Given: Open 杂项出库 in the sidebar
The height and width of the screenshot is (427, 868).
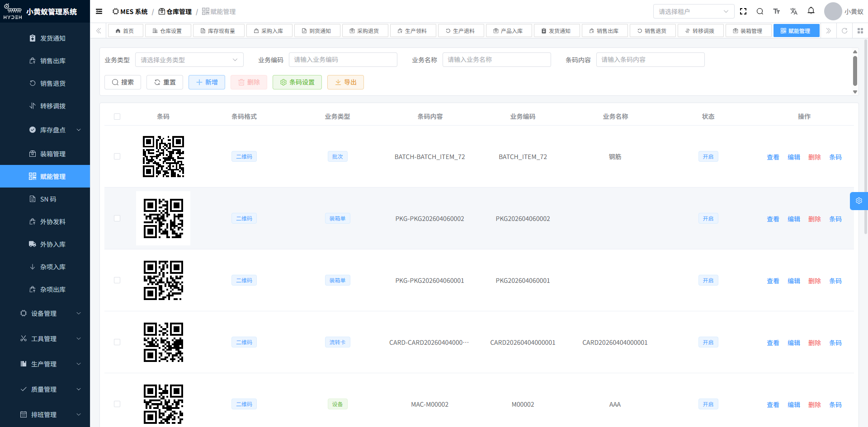Looking at the screenshot, I should pos(45,290).
